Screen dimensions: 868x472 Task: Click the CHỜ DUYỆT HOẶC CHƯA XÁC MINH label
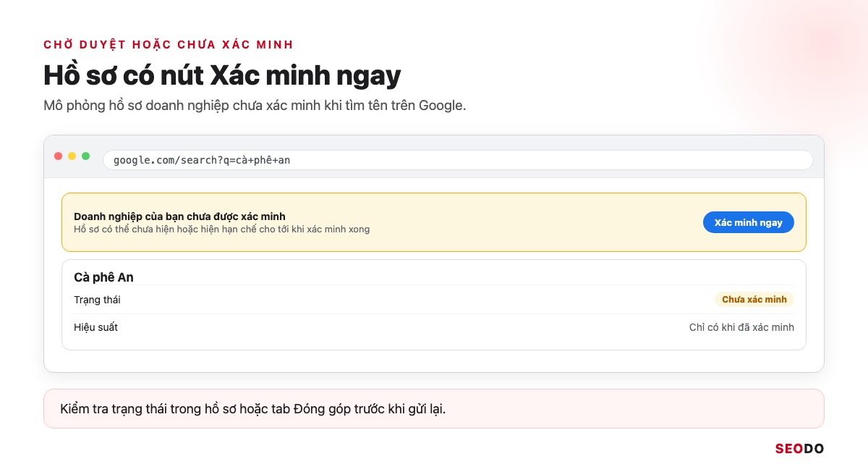tap(169, 44)
